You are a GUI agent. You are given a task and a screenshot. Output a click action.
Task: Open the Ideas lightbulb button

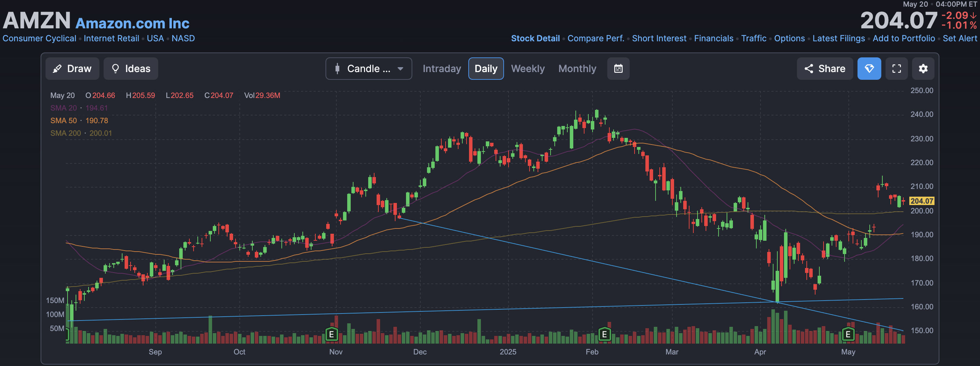131,69
